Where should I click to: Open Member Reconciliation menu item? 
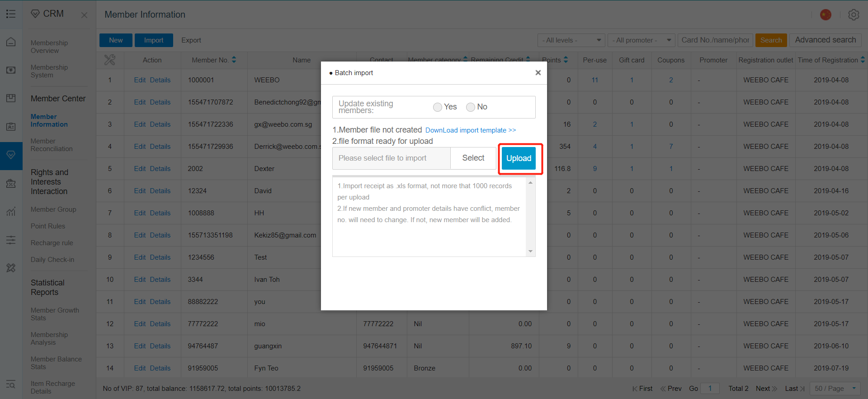52,145
